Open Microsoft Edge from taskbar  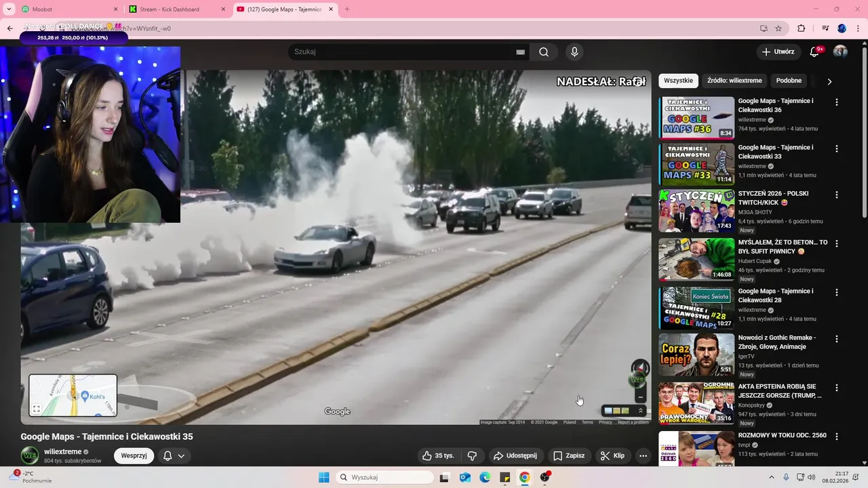click(485, 477)
